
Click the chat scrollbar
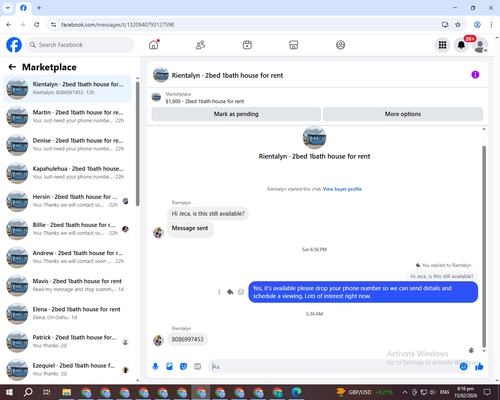[484, 247]
